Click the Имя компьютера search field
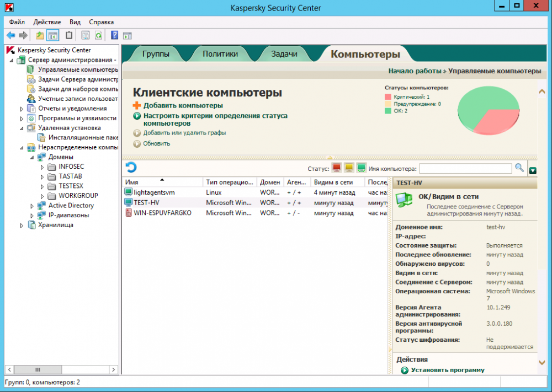The width and height of the screenshot is (552, 392). (x=465, y=168)
